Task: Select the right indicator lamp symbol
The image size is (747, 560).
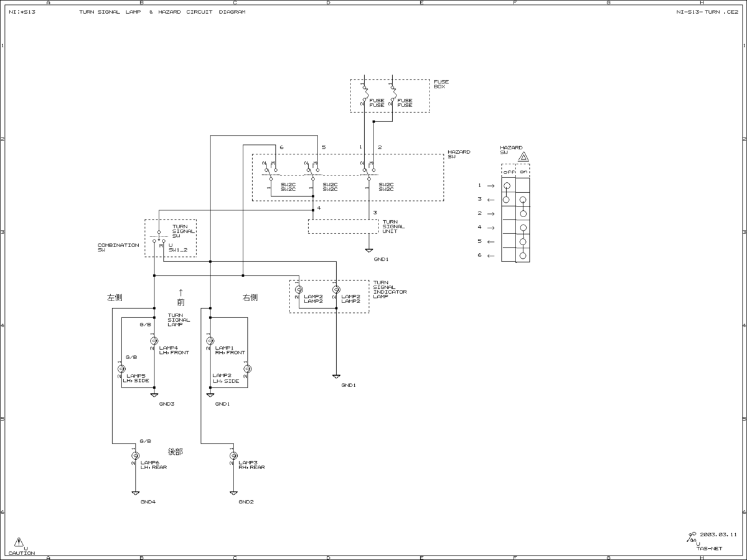Action: 336,290
